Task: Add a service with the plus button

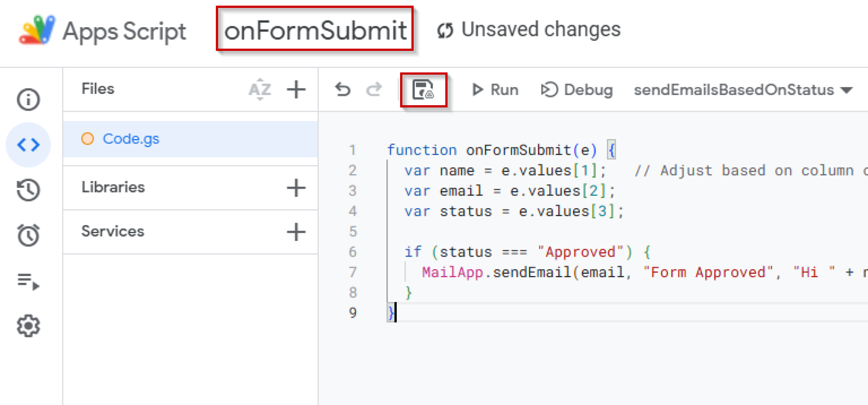Action: [296, 232]
